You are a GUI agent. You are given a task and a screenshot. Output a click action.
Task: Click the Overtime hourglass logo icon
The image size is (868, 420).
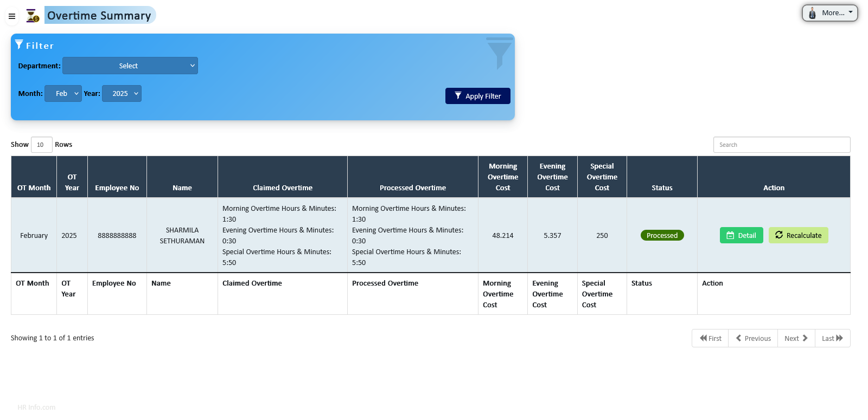(x=33, y=16)
